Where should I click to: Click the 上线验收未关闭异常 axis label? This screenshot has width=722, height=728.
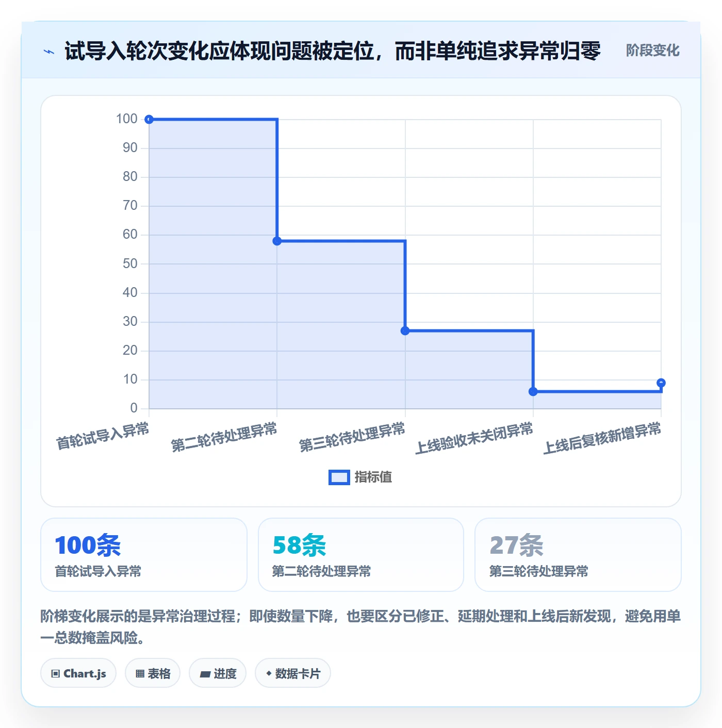click(474, 438)
